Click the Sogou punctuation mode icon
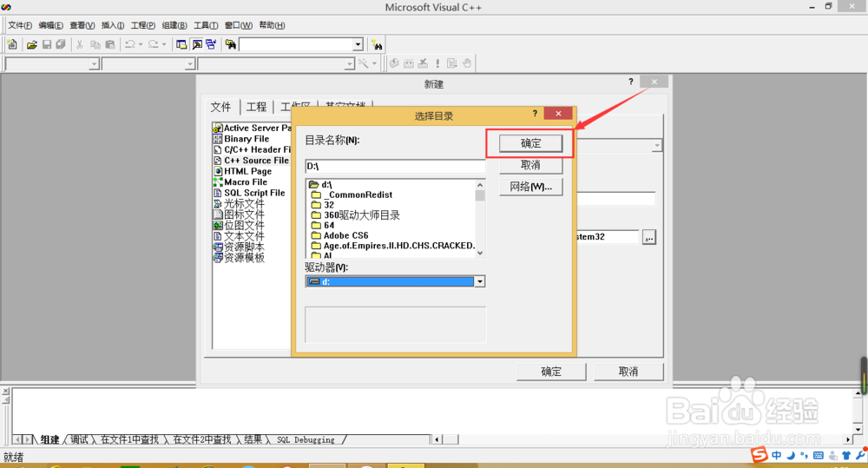Screen dimensions: 868x468 [x=804, y=455]
